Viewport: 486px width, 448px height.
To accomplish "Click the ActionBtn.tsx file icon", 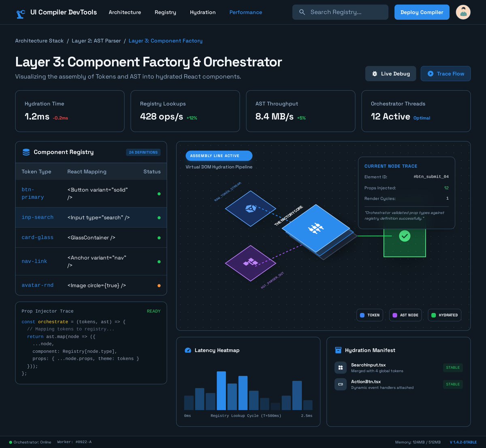I will tap(341, 384).
